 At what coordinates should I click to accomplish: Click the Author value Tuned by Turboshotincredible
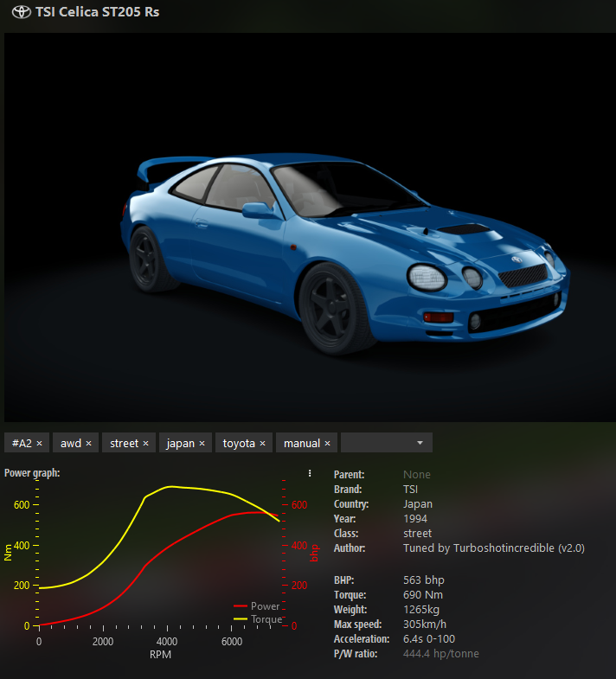494,548
